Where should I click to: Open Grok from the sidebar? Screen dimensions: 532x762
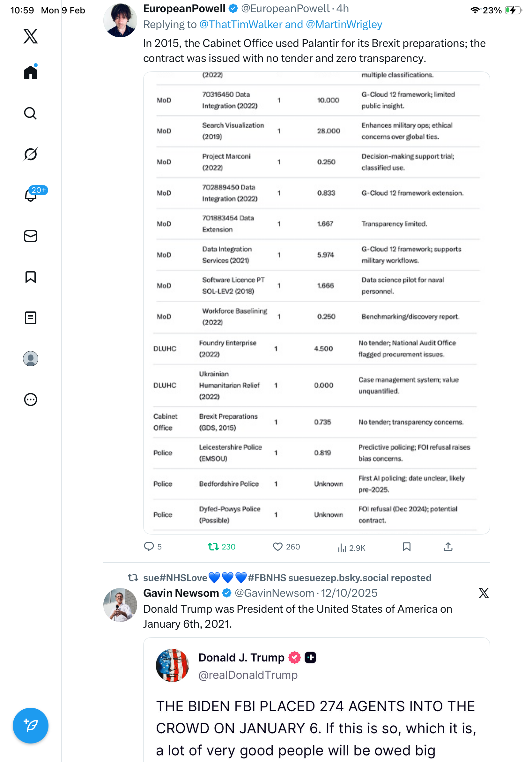tap(31, 154)
